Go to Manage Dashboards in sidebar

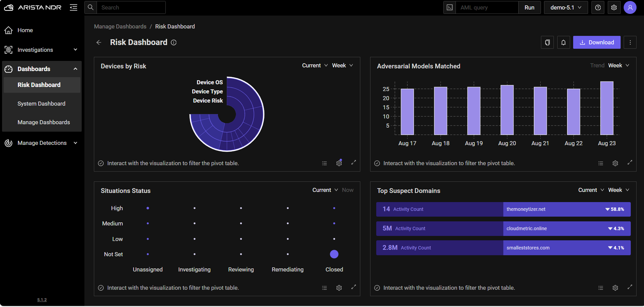(x=44, y=122)
